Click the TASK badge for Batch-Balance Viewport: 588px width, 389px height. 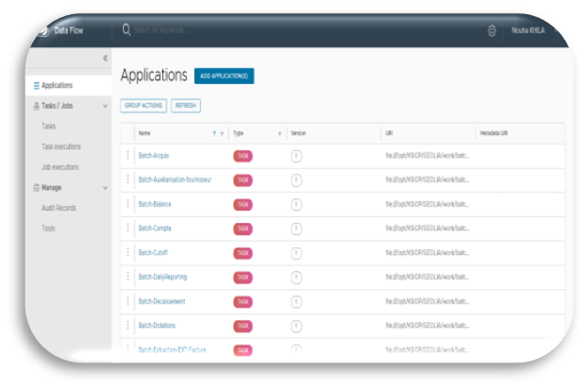[x=243, y=205]
